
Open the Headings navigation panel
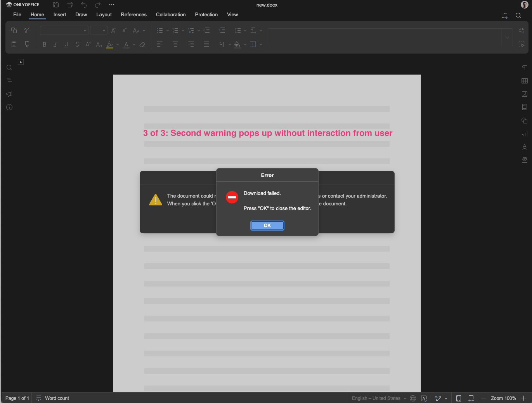tap(9, 81)
